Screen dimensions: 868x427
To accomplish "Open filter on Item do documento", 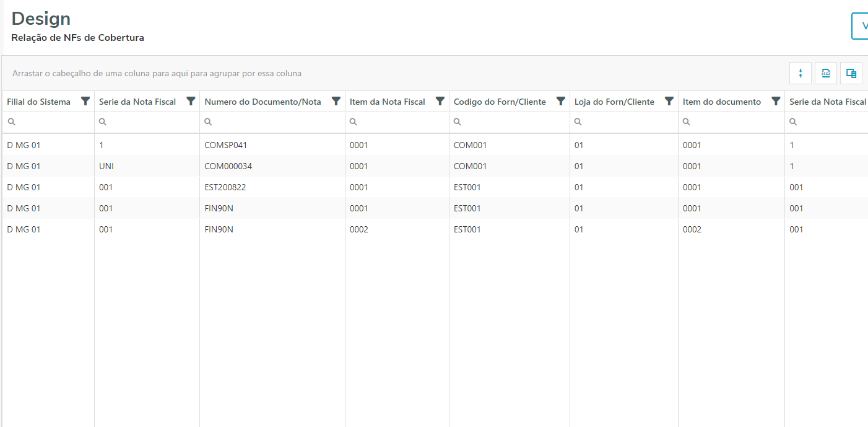I will click(x=776, y=101).
